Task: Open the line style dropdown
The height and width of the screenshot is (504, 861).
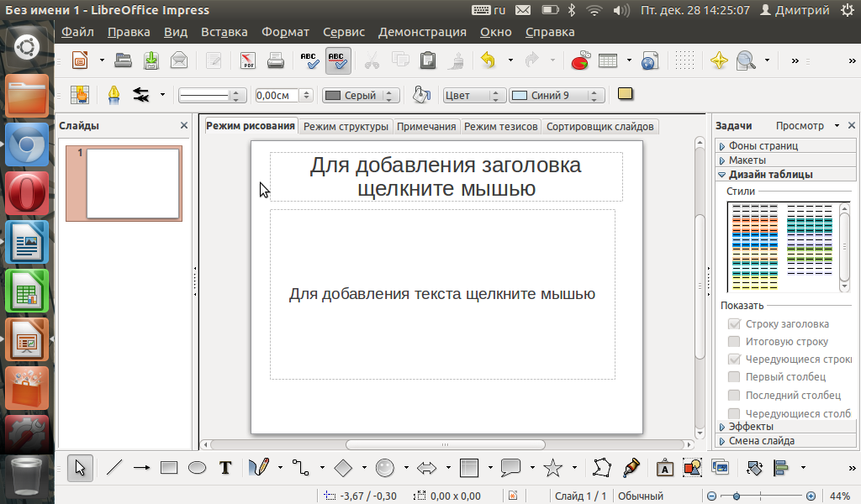Action: coord(211,96)
